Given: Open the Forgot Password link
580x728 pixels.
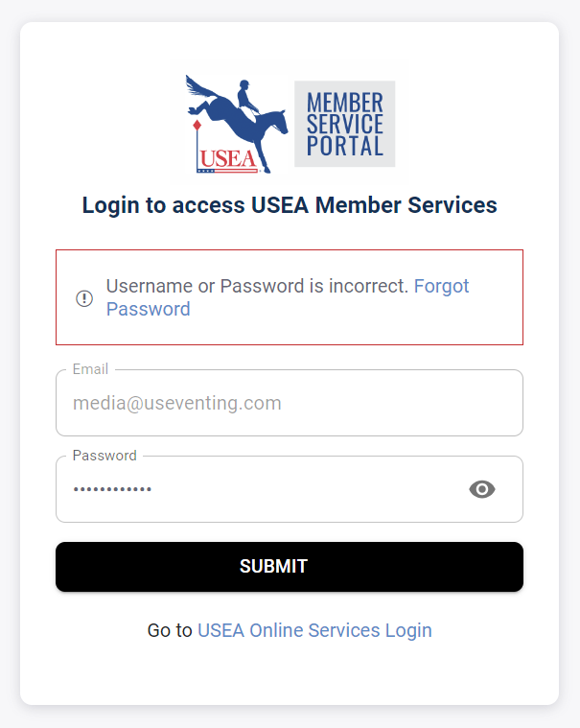Looking at the screenshot, I should coord(441,286).
